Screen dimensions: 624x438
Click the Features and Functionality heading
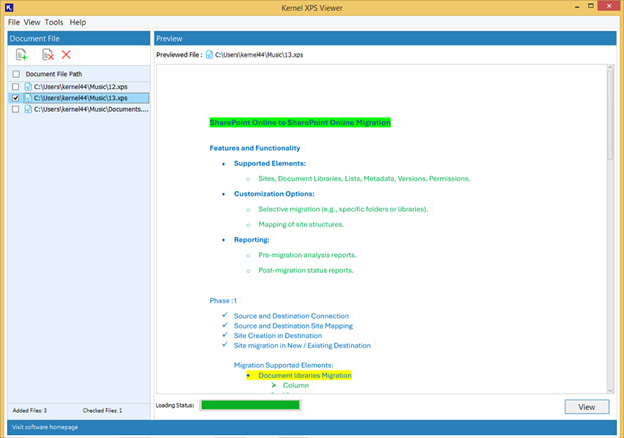[255, 148]
